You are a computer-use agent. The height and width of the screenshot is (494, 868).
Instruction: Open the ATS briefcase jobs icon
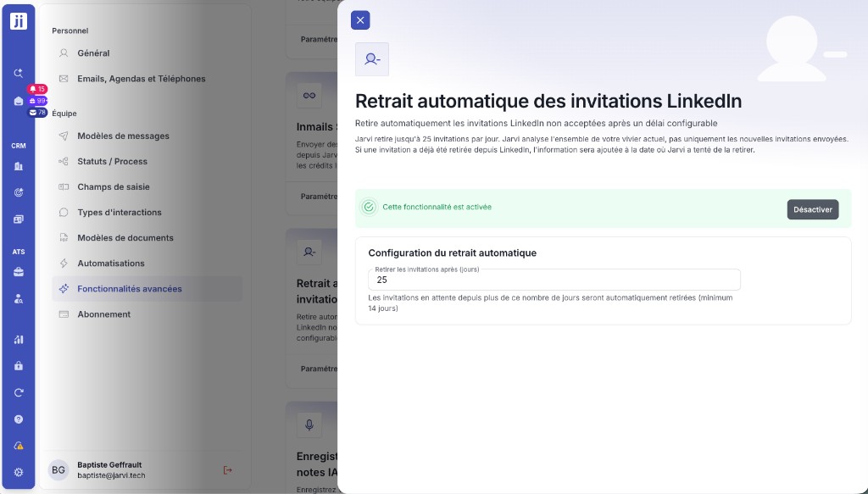[x=19, y=272]
